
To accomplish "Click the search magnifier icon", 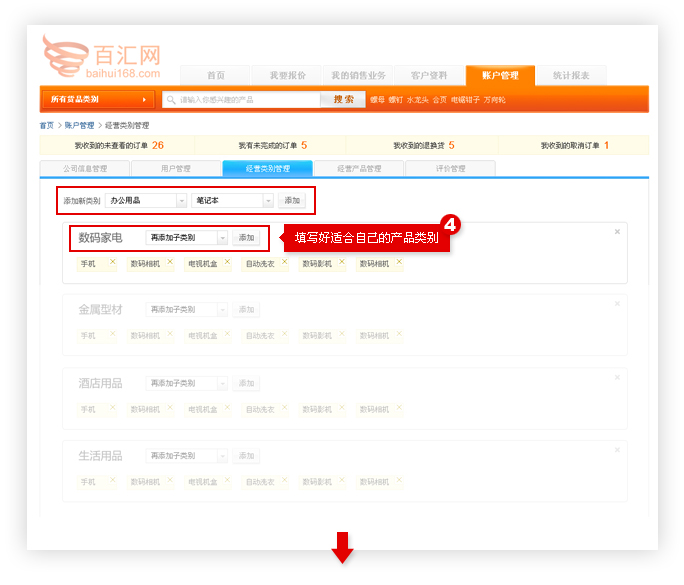I will pos(171,100).
